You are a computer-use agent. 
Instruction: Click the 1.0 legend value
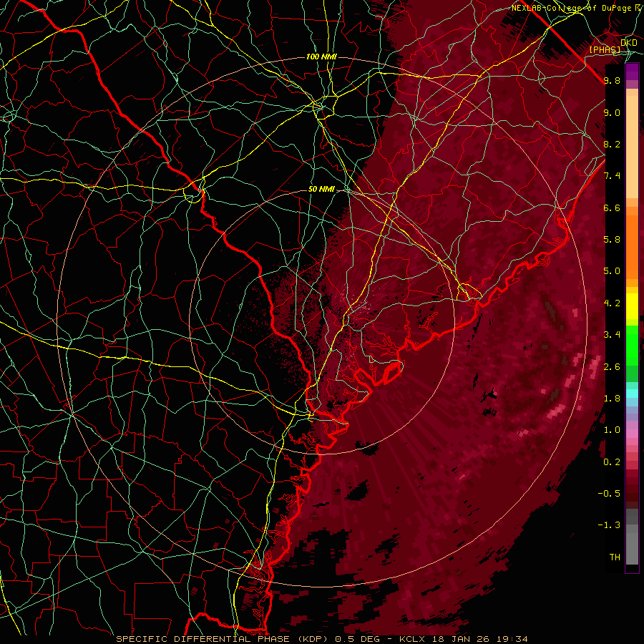coord(612,430)
